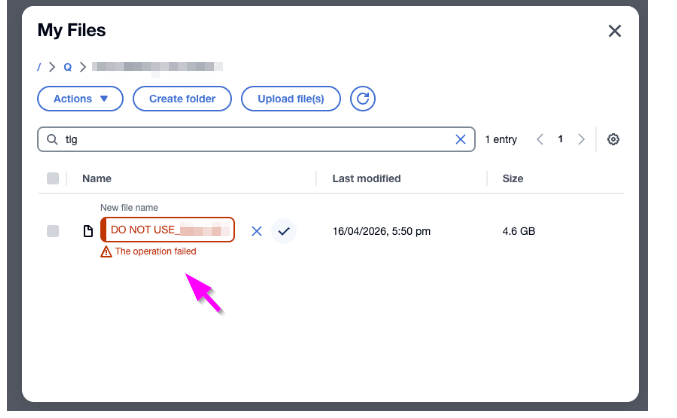Image resolution: width=677 pixels, height=418 pixels.
Task: Toggle the select-all header checkbox
Action: pyautogui.click(x=53, y=179)
